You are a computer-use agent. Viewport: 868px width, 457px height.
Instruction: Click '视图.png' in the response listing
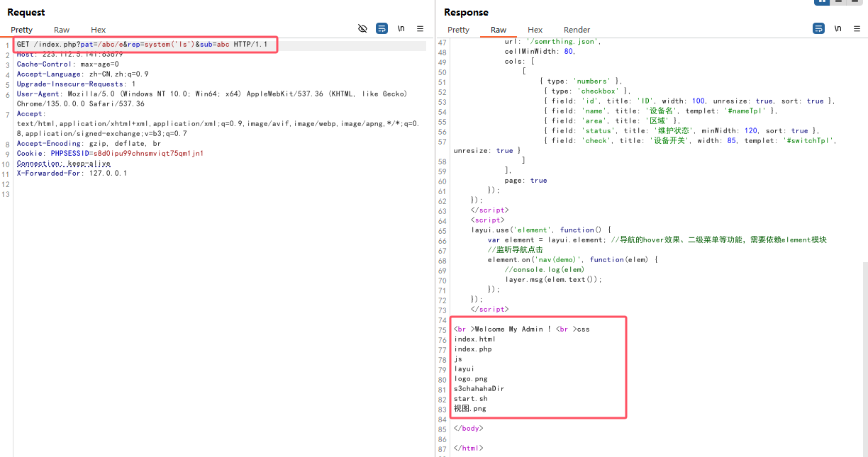(x=470, y=408)
